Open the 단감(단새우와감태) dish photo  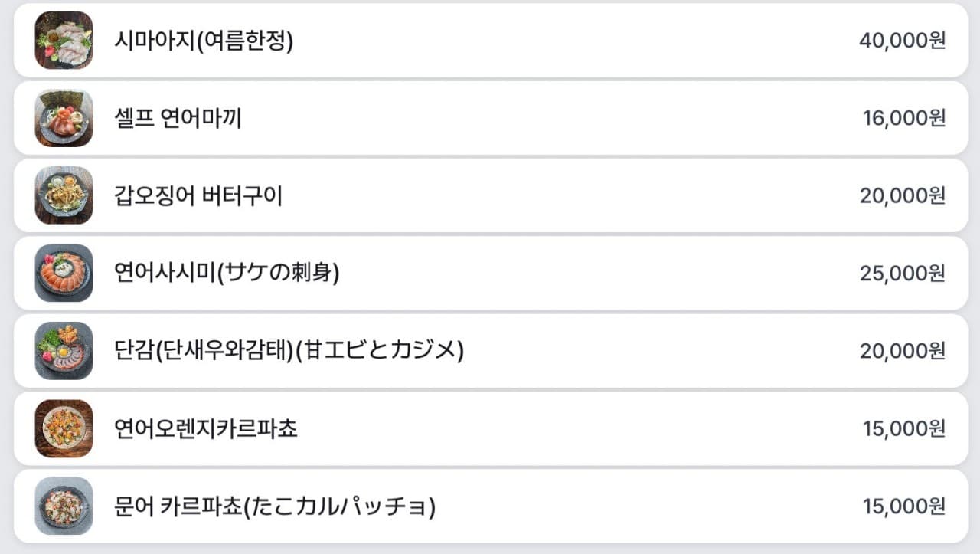tap(64, 351)
